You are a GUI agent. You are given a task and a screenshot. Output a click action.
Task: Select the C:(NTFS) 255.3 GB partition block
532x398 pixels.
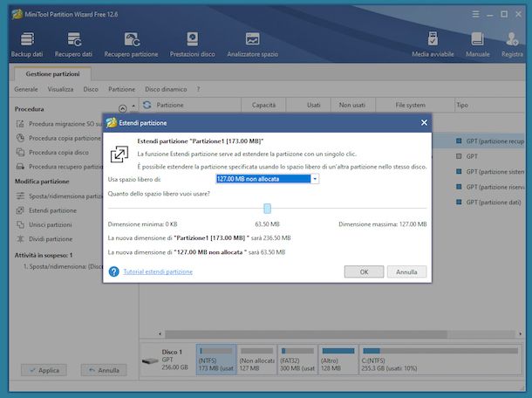point(440,360)
